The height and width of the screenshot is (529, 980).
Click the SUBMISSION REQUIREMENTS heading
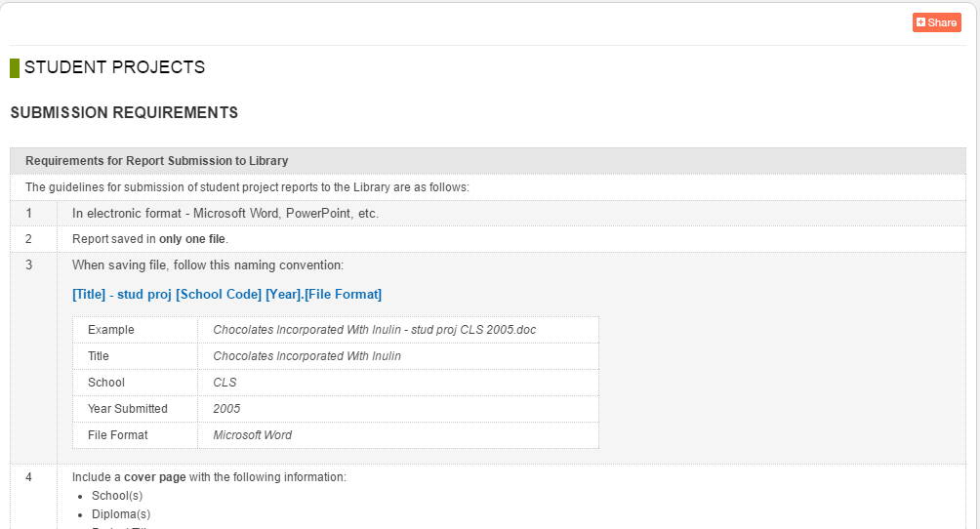(124, 112)
